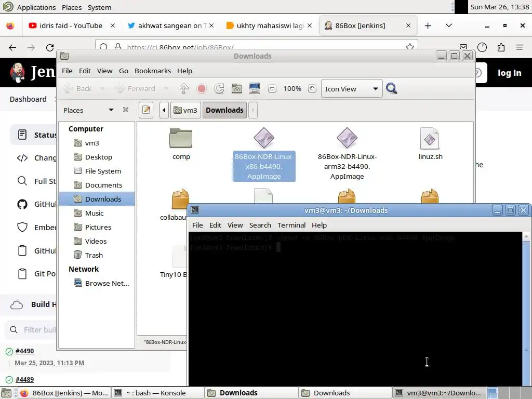Open build #4489 link in Jenkins

point(24,379)
